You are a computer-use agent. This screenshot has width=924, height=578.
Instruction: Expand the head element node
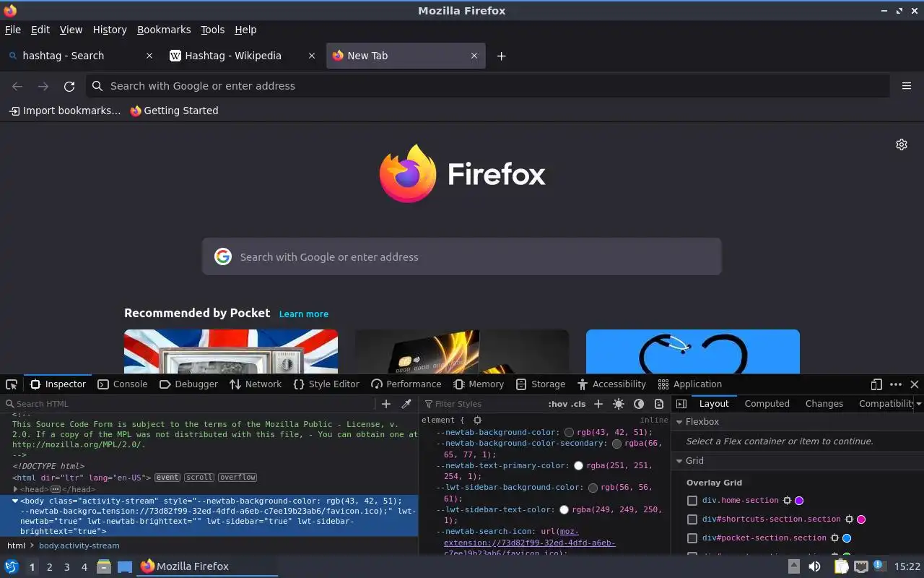click(15, 489)
